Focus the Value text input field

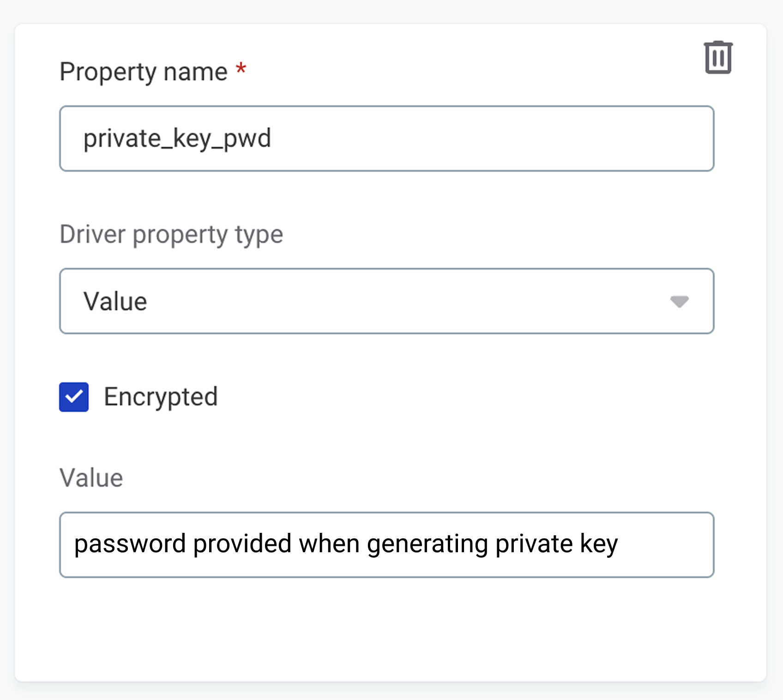point(386,545)
